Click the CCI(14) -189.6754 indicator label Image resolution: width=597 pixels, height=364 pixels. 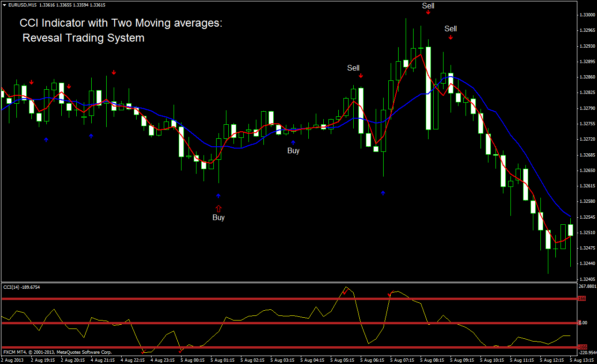pyautogui.click(x=22, y=287)
